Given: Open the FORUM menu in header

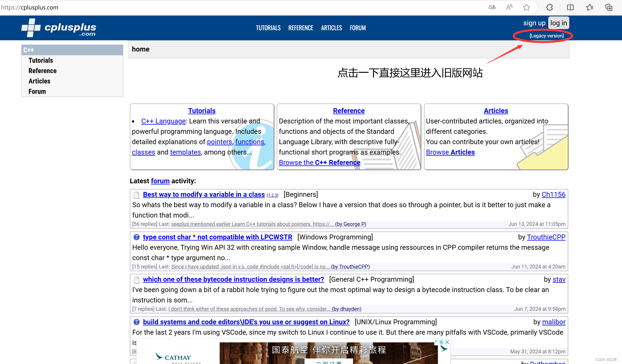Looking at the screenshot, I should pos(358,28).
